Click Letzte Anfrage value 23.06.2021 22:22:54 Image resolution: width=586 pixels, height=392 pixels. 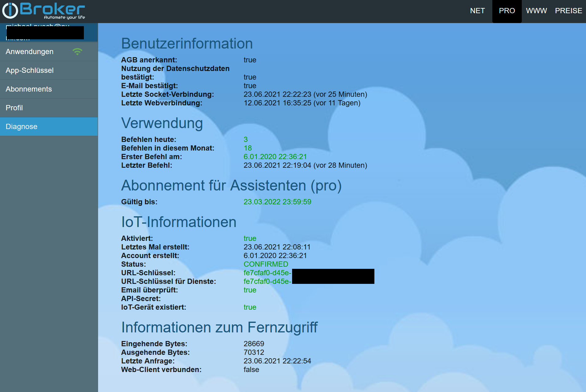[x=277, y=361]
